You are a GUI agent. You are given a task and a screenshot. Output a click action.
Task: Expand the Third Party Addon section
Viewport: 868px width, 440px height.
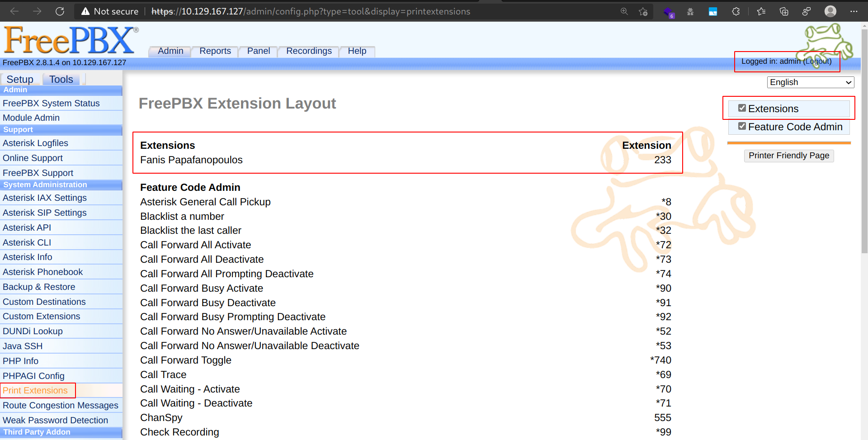pyautogui.click(x=37, y=432)
